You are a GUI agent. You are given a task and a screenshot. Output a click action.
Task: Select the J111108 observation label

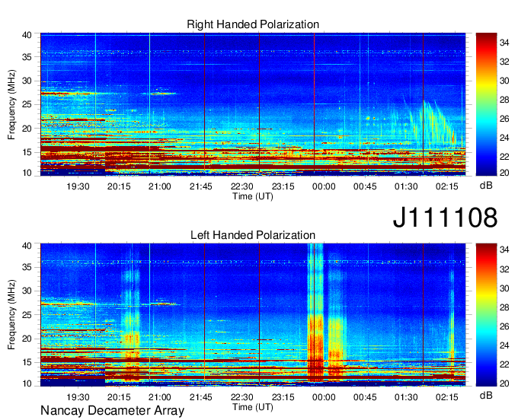pyautogui.click(x=445, y=217)
